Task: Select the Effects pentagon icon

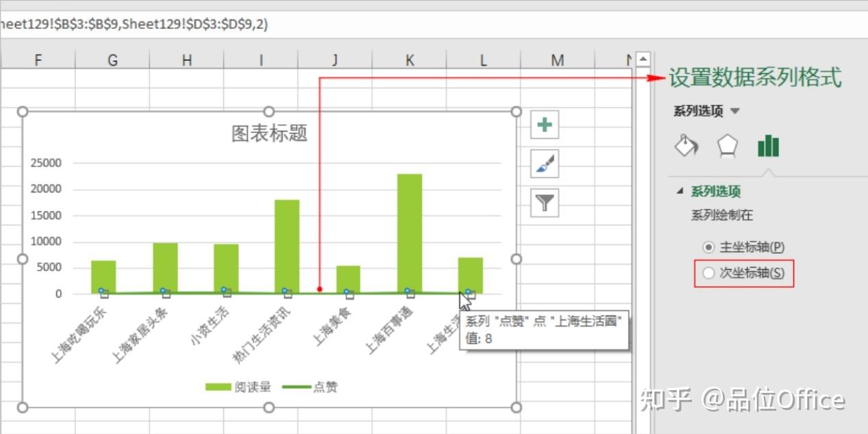Action: pos(727,145)
